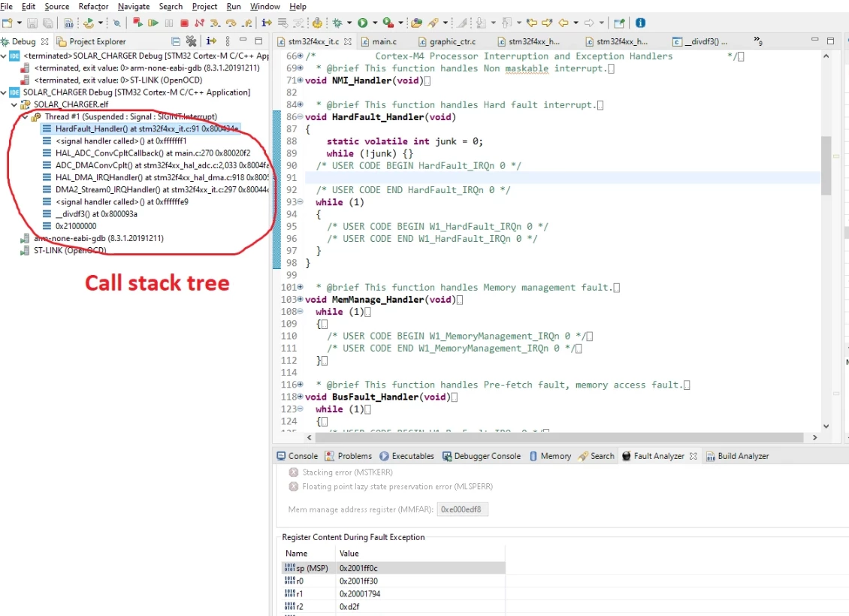Click the flashlight Search toolbar icon

tap(433, 23)
